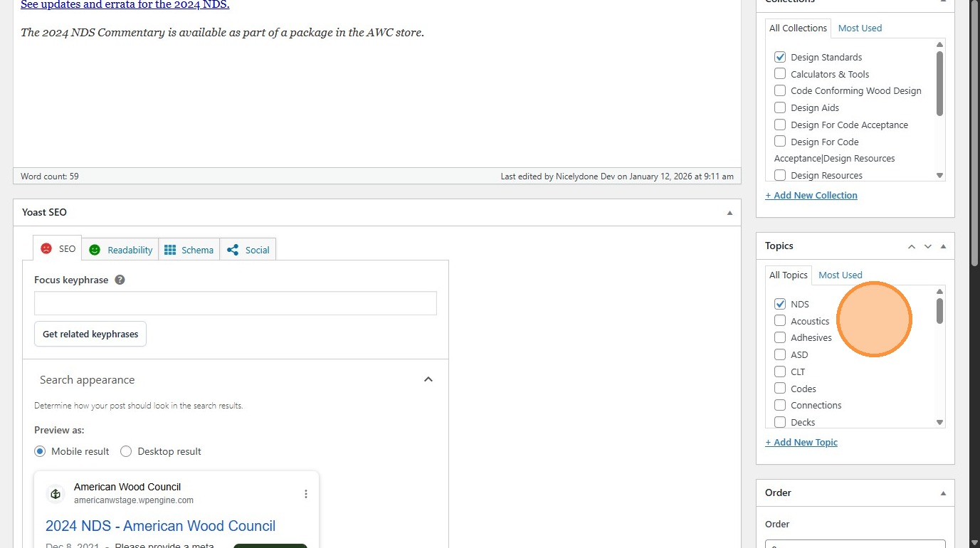Screen dimensions: 980x548
Task: Tick the ASD topic checkbox
Action: (x=780, y=354)
